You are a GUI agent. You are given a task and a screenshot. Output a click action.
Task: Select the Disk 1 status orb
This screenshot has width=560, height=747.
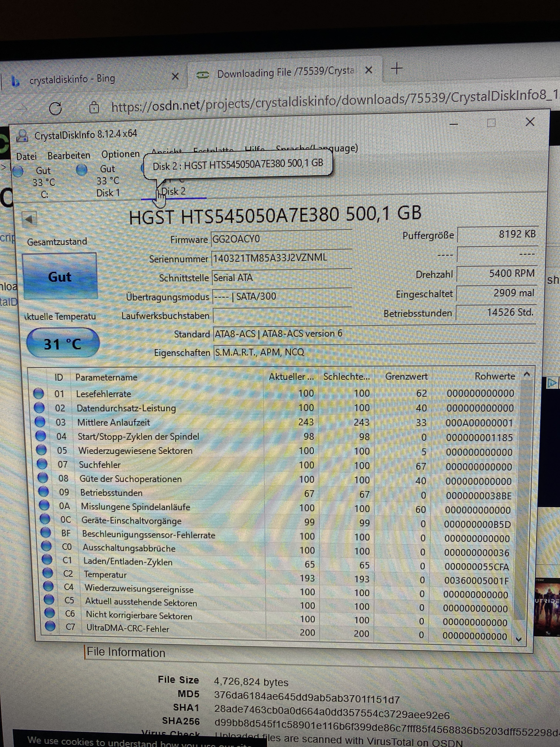[82, 170]
